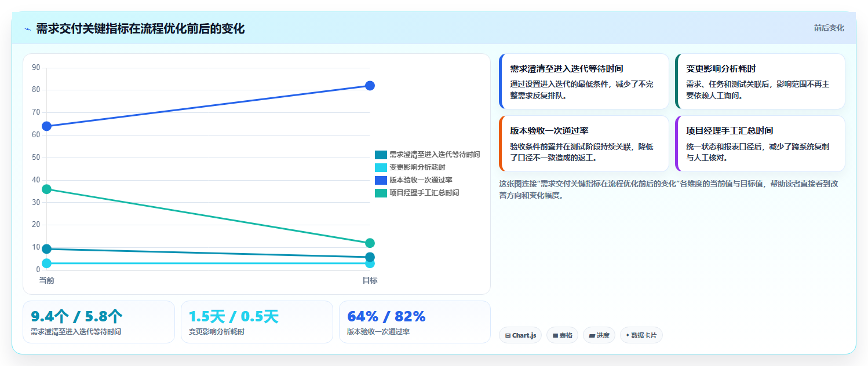Click 项目经理手工汇总时间 legend label

[x=424, y=193]
